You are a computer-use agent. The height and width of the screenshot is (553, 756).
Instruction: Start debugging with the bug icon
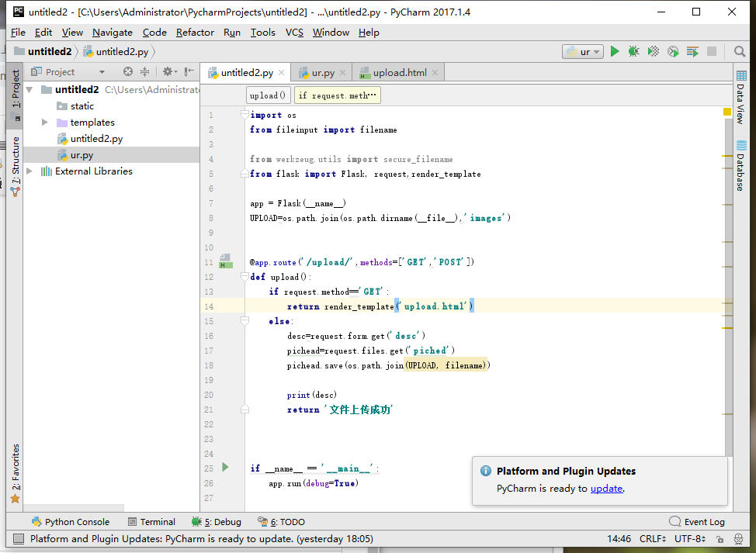pos(633,51)
